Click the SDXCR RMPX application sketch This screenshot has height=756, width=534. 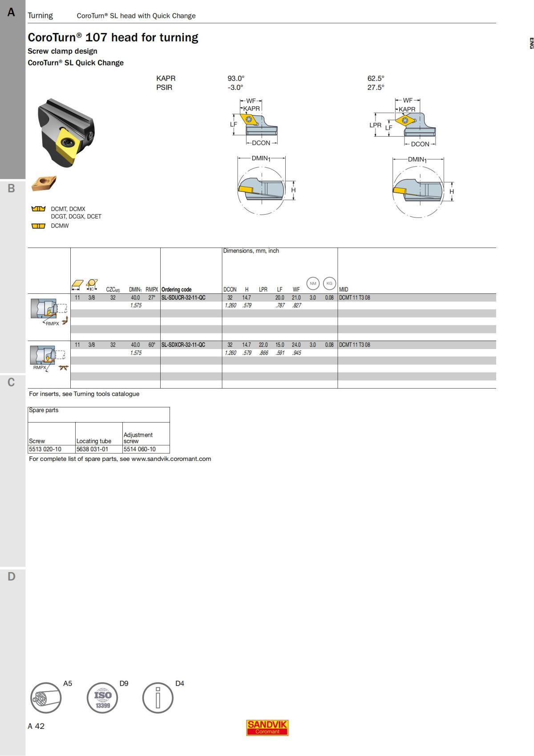(x=49, y=358)
